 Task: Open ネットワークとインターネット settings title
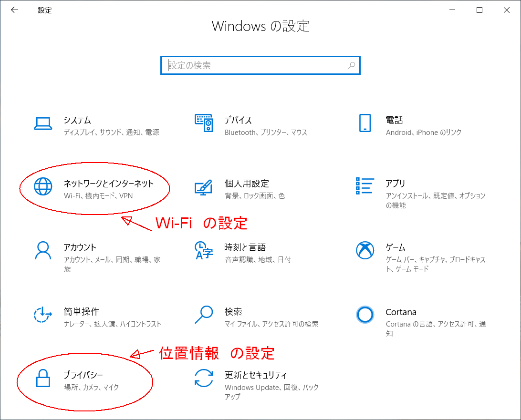click(109, 184)
